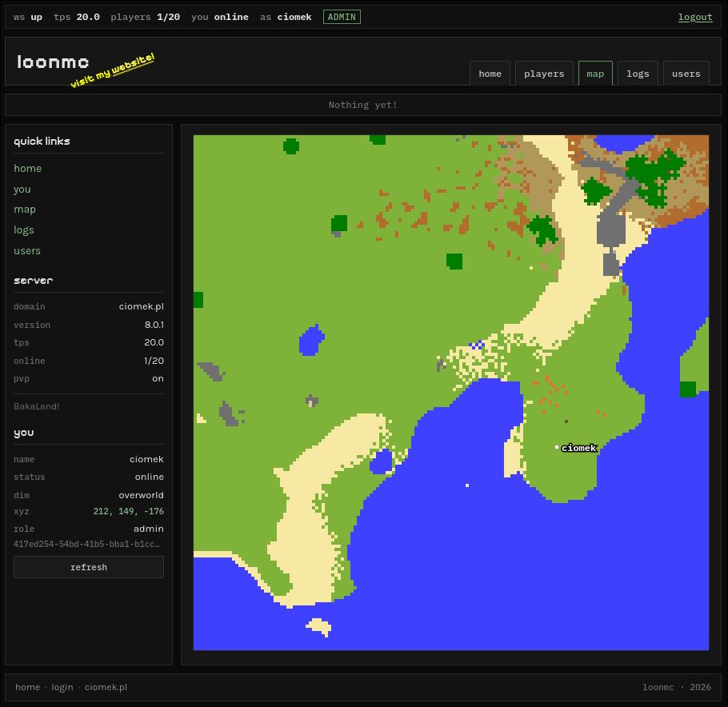This screenshot has height=707, width=728.
Task: Click the logout link
Action: pyautogui.click(x=695, y=17)
